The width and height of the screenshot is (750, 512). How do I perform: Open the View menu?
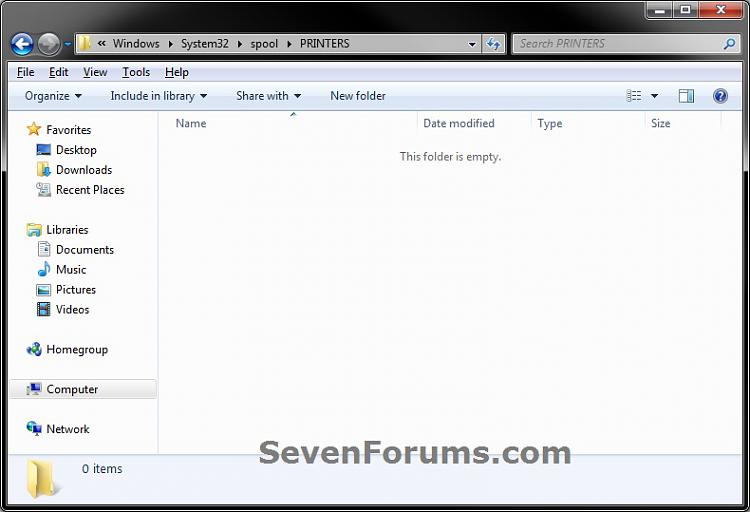(x=95, y=72)
